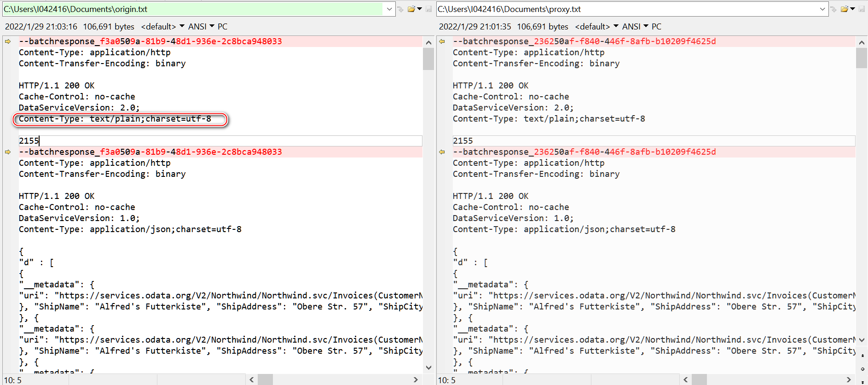Click right pane vertical scrollbar up arrow

click(x=862, y=42)
